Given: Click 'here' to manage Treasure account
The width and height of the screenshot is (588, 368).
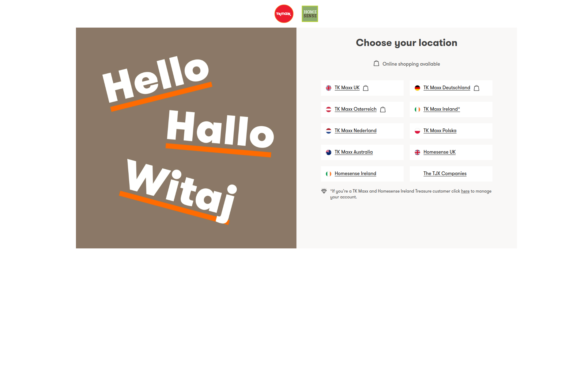Looking at the screenshot, I should (465, 191).
